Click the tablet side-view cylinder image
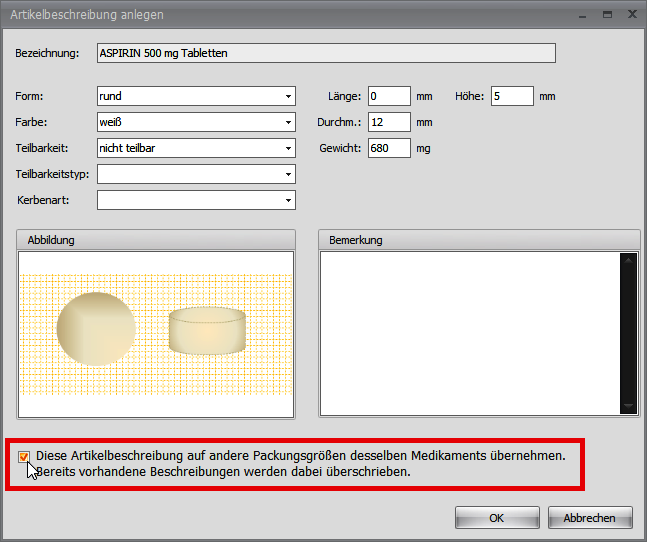 (x=207, y=330)
